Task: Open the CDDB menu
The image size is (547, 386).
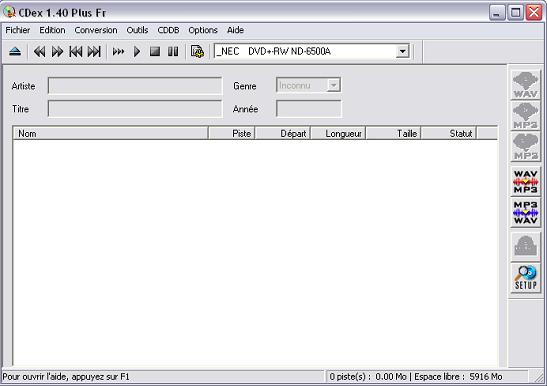Action: pyautogui.click(x=168, y=30)
